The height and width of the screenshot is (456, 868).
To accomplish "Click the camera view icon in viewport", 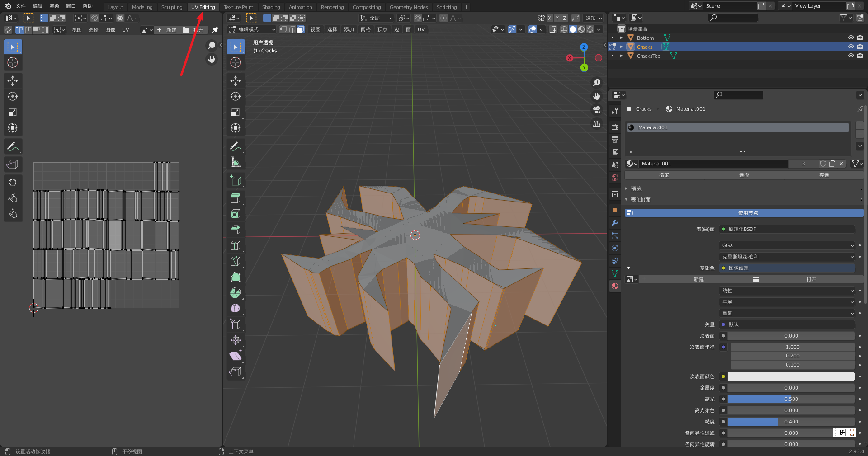I will pyautogui.click(x=597, y=110).
